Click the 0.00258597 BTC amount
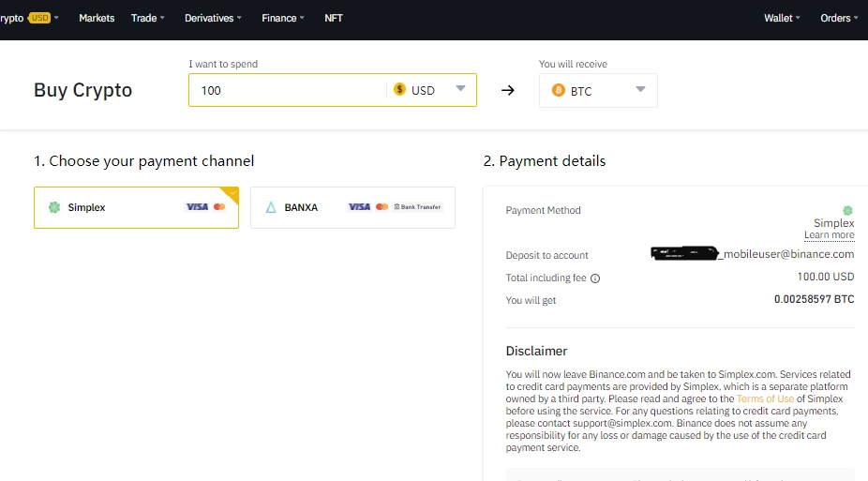This screenshot has width=868, height=481. point(814,299)
